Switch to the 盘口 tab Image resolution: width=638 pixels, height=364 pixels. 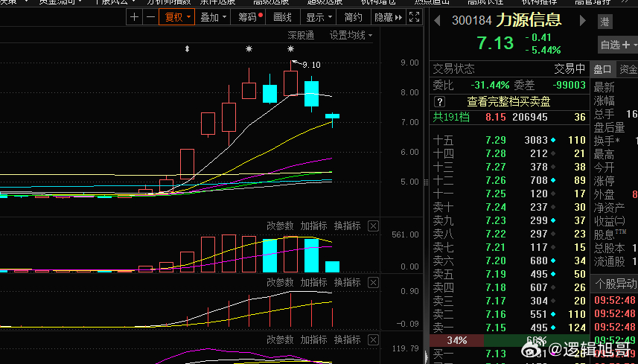click(603, 69)
